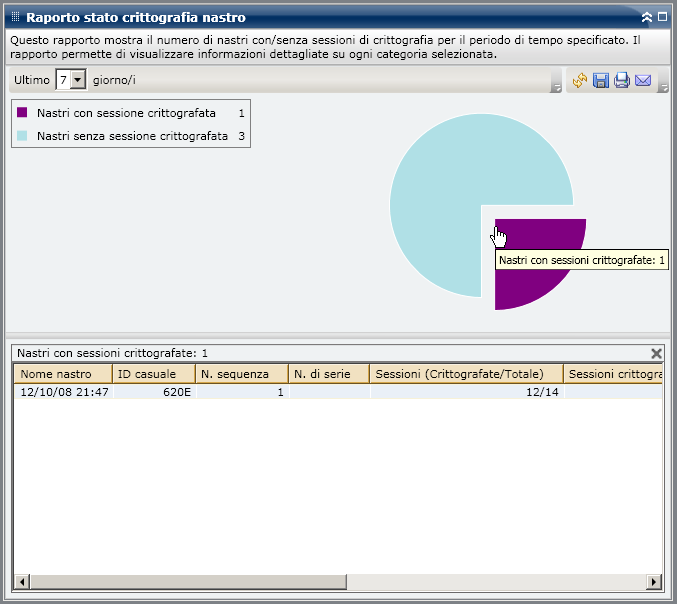Sort by ID casuale column header
The image size is (677, 604).
pos(154,374)
